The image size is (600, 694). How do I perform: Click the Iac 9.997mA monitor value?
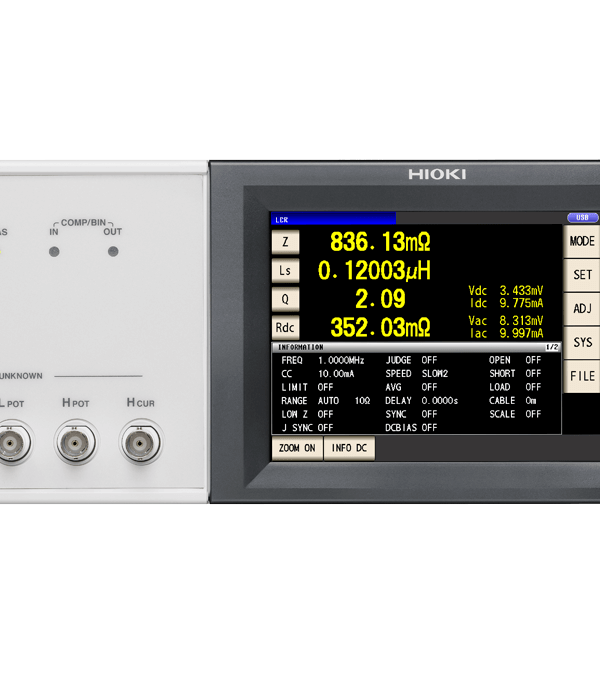(506, 333)
